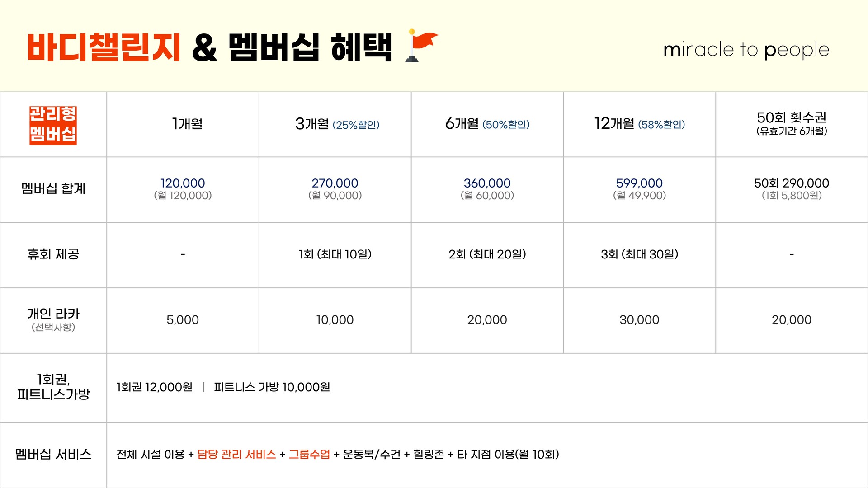Click the red 관리형 멤버십 badge
Viewport: 868px width, 488px height.
coord(53,125)
